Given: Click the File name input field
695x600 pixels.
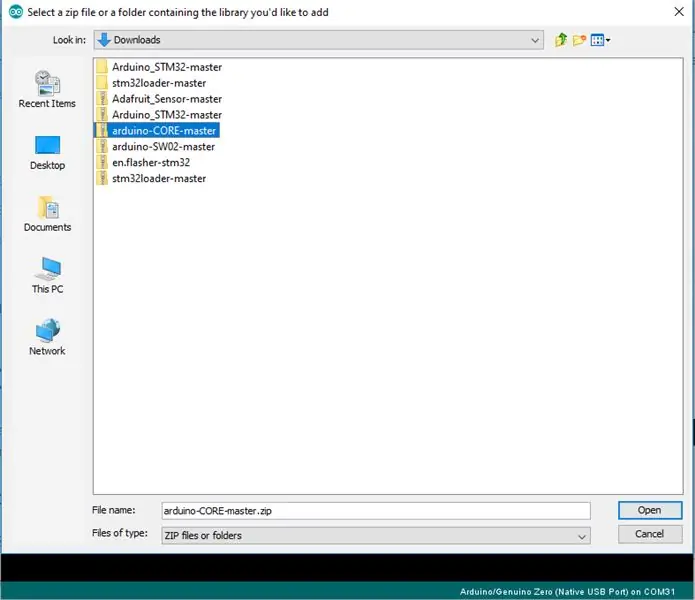Looking at the screenshot, I should tap(376, 510).
